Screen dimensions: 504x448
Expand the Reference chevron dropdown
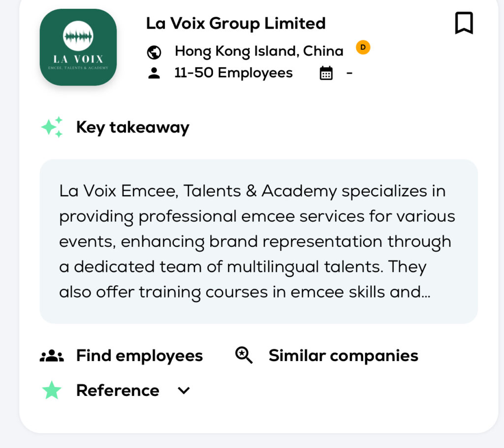(184, 390)
